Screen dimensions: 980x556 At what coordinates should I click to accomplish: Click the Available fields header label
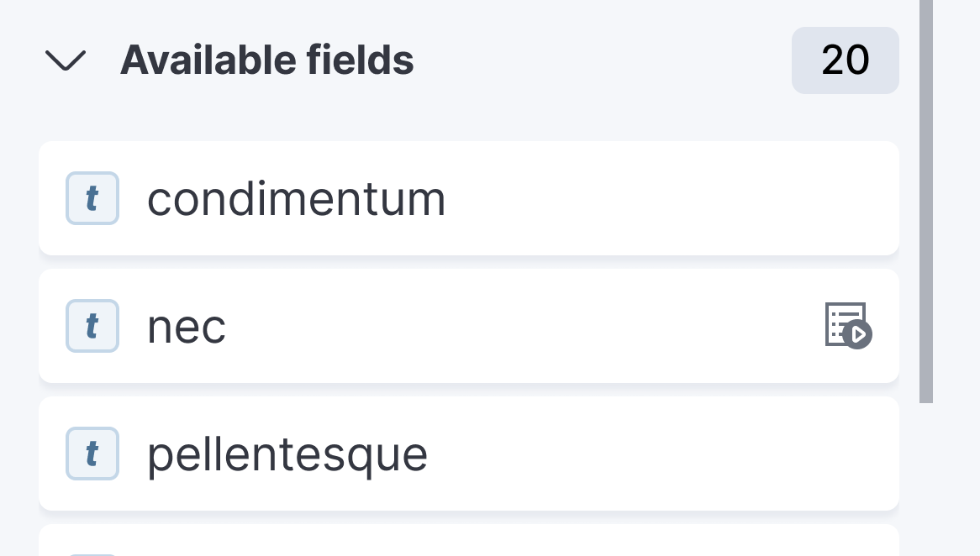click(x=267, y=60)
